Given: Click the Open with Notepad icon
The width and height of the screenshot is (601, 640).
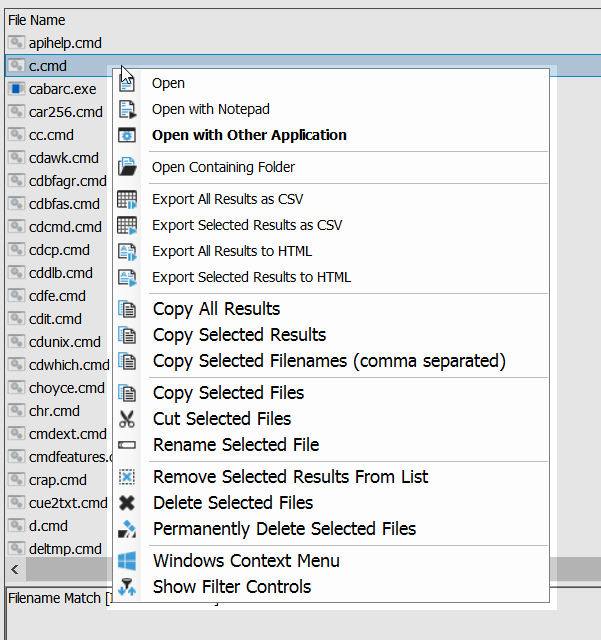Looking at the screenshot, I should click(x=127, y=109).
